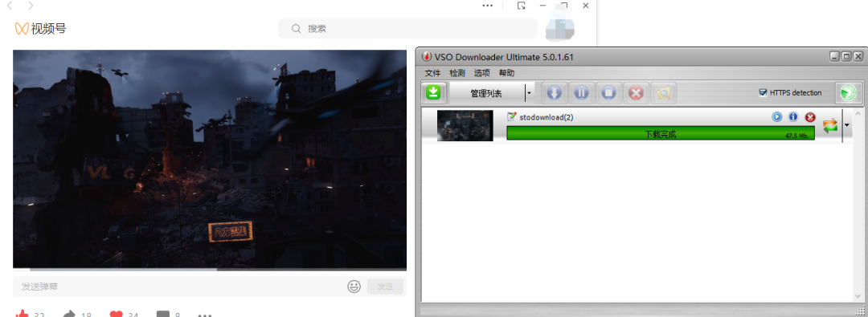Remove download via toolbar red X button
The height and width of the screenshot is (317, 868).
point(636,93)
